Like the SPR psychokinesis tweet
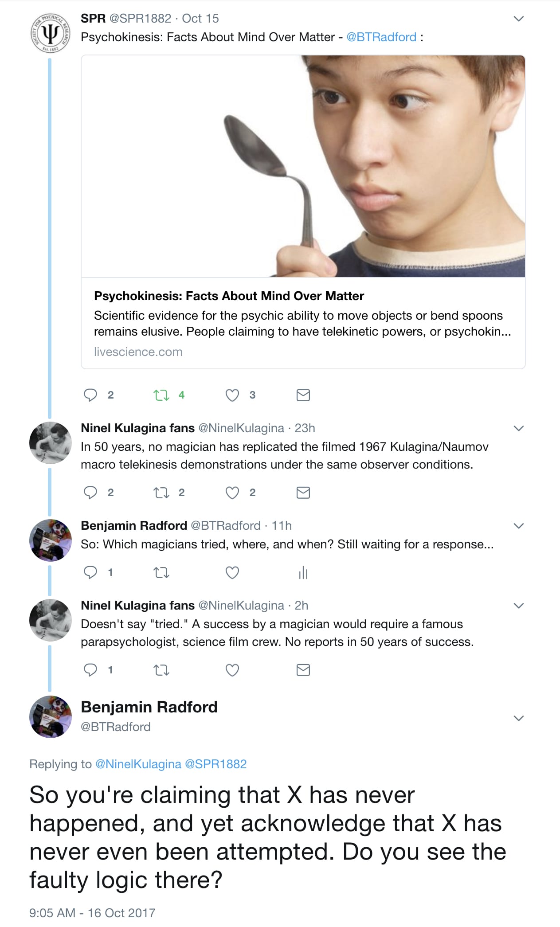The height and width of the screenshot is (927, 560). click(232, 395)
